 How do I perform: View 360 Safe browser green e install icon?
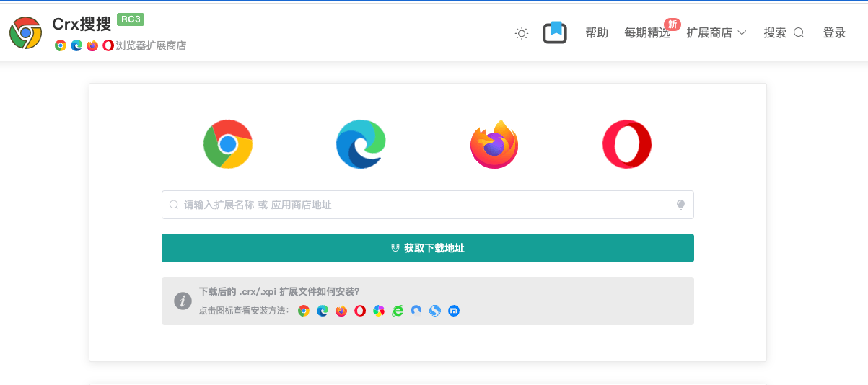click(398, 311)
